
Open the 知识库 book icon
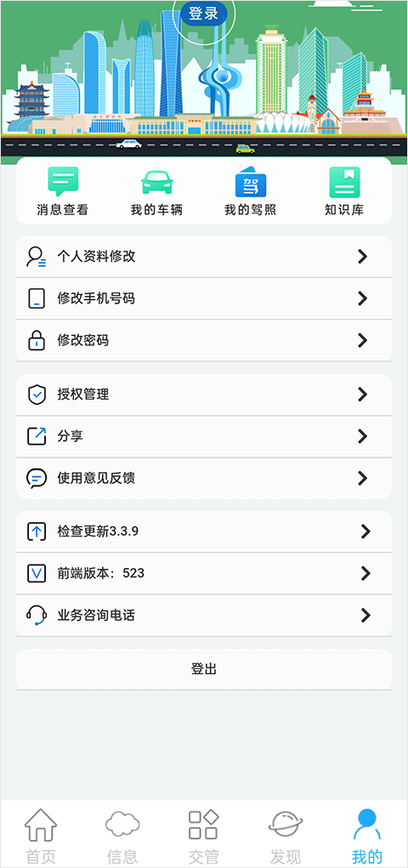344,182
